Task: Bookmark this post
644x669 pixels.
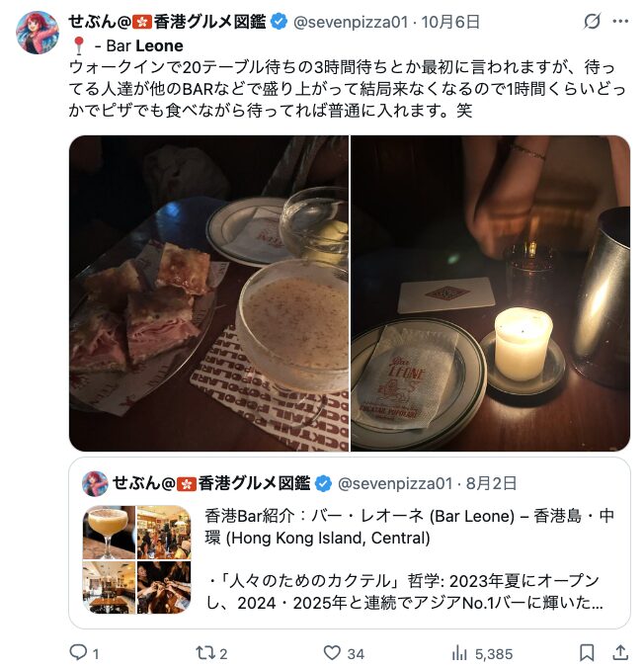Action: [587, 653]
